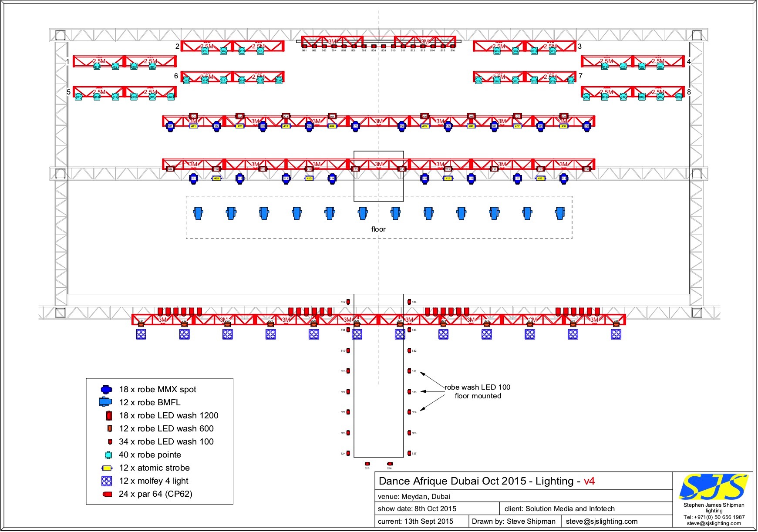
Task: Click the cyan robe pointe legend symbol
Action: (108, 455)
